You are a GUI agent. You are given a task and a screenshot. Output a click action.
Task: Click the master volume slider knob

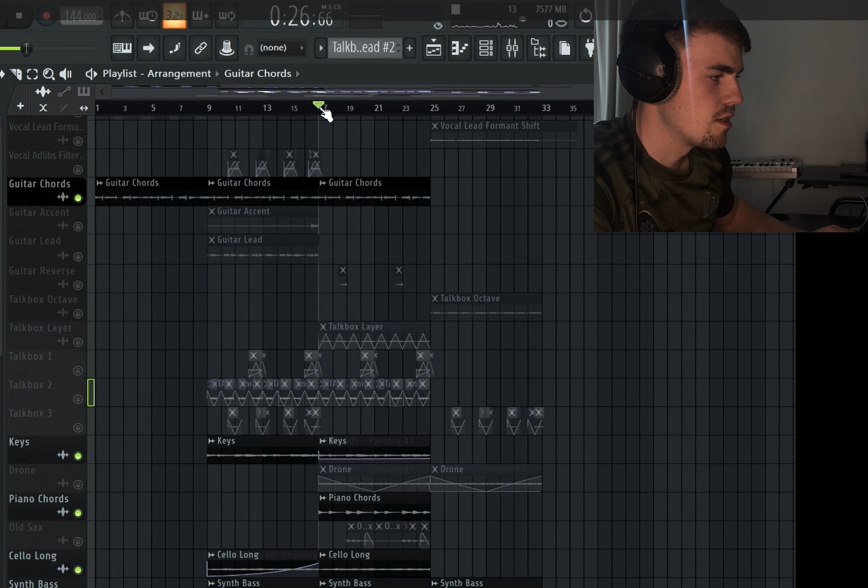point(27,48)
